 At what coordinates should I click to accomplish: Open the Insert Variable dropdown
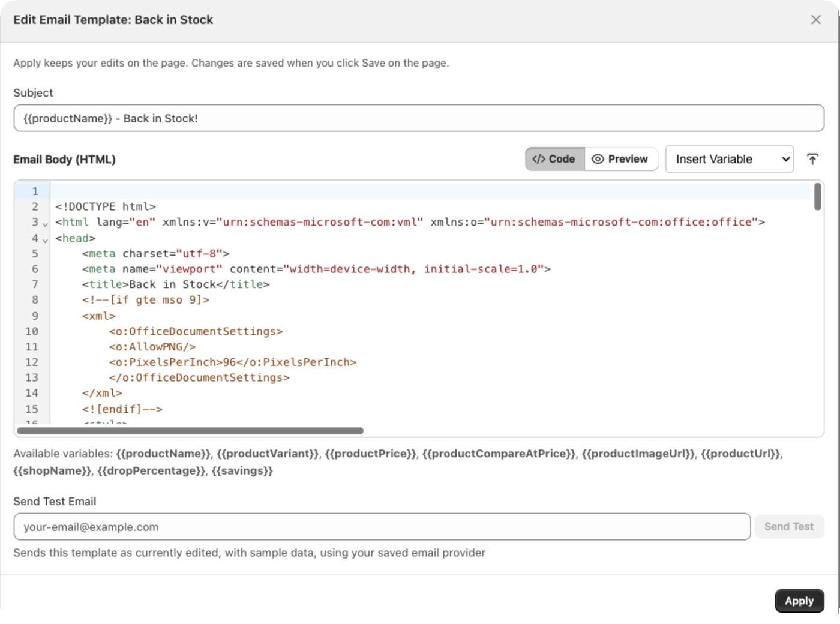coord(729,159)
